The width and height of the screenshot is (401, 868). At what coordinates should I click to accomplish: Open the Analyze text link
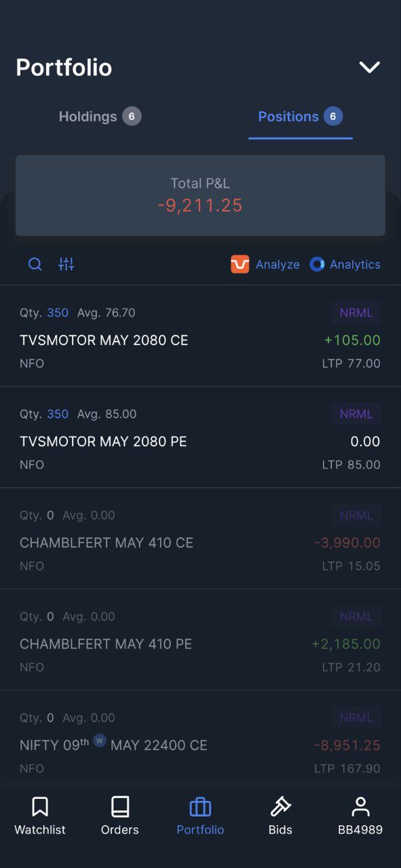[278, 264]
